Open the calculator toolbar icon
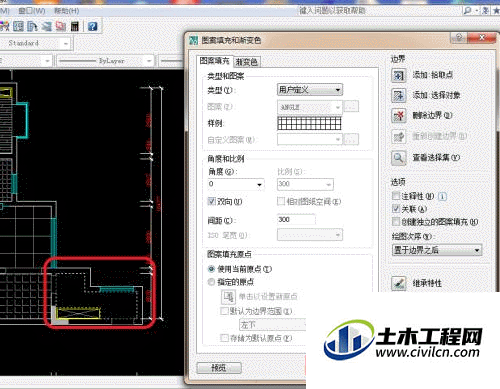Image resolution: width=500 pixels, height=389 pixels. coord(75,26)
